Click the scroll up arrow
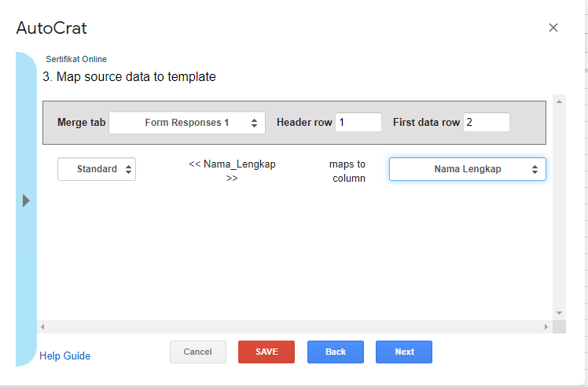The image size is (588, 387). coord(559,101)
